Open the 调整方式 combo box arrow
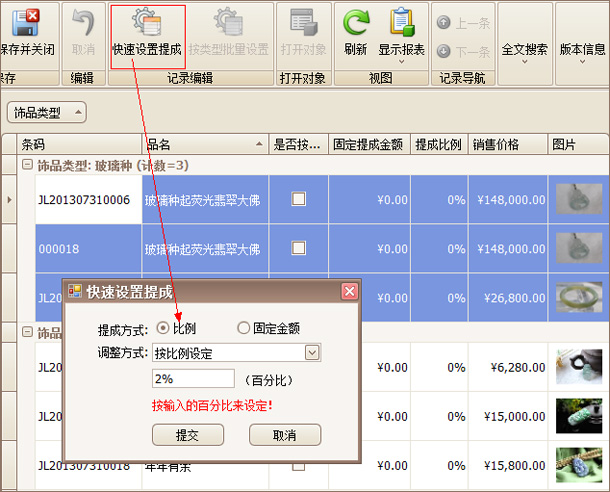This screenshot has height=492, width=610. coord(312,353)
